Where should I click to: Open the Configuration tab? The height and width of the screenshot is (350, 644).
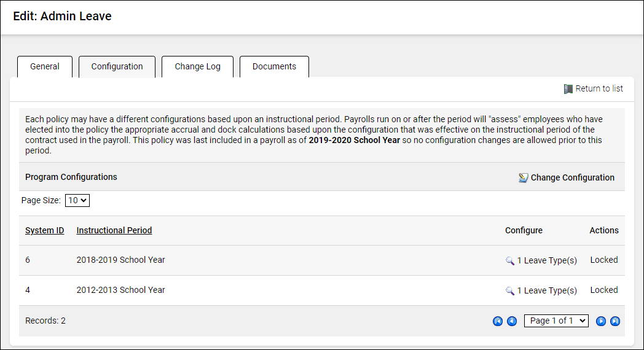click(117, 67)
